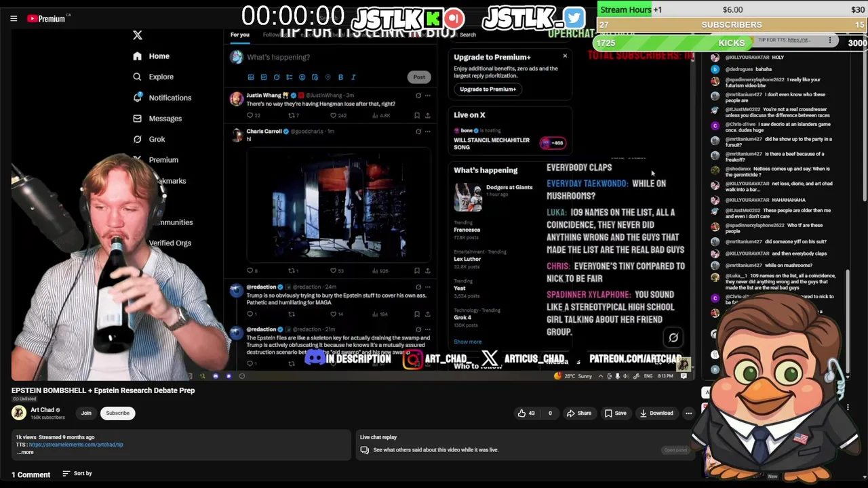Schedule post using composer calendar icon
The width and height of the screenshot is (868, 488).
tap(315, 77)
